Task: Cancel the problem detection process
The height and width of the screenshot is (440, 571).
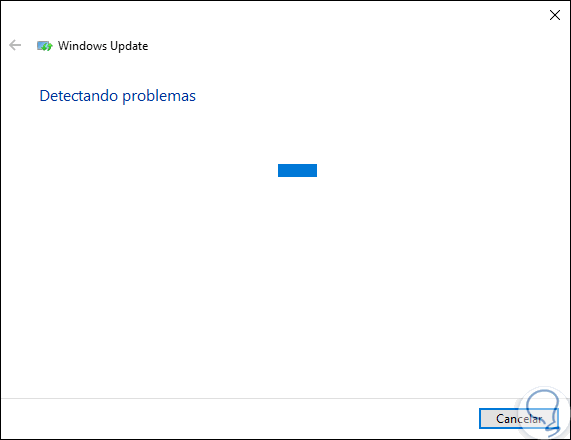Action: (519, 419)
